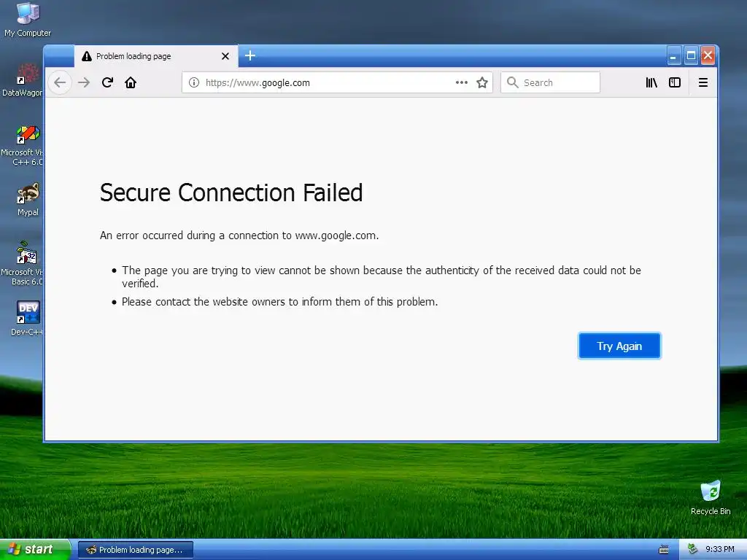The width and height of the screenshot is (747, 560).
Task: Close the Problem loading page tab
Action: tap(225, 56)
